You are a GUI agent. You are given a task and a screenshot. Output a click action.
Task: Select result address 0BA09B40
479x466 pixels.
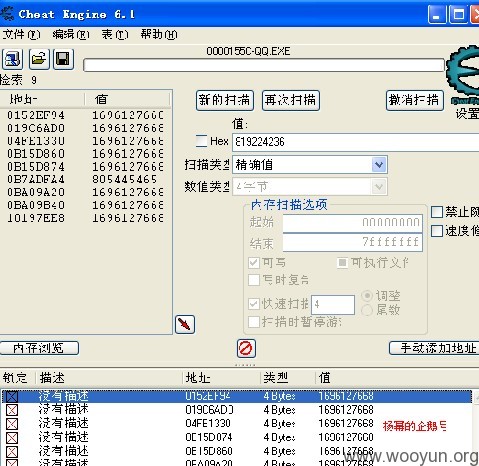[36, 205]
